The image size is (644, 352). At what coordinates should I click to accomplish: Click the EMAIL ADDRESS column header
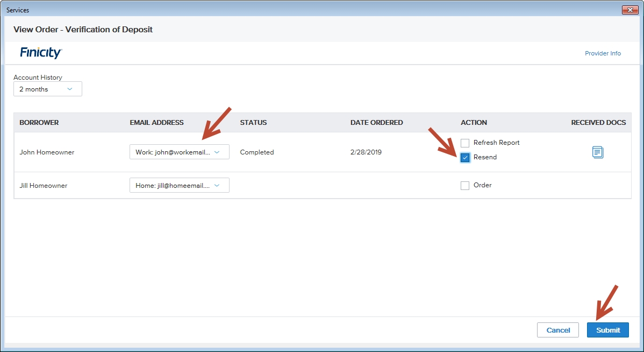tap(156, 123)
